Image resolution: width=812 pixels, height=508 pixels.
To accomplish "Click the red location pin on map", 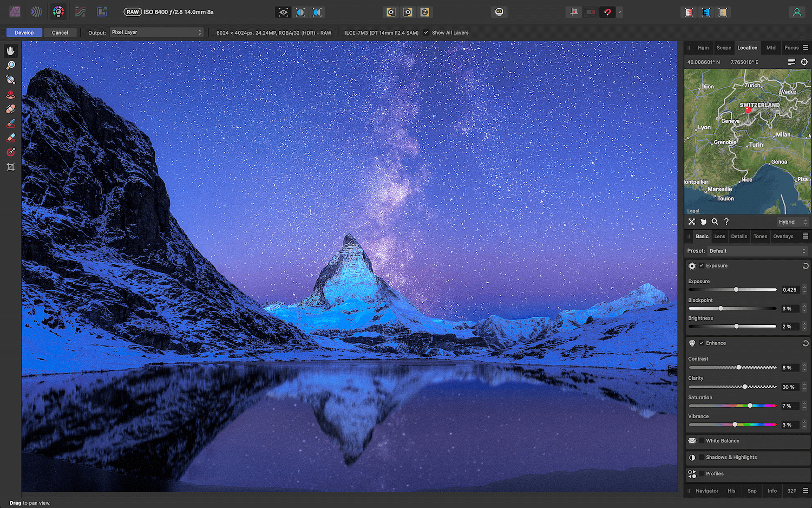I will pyautogui.click(x=748, y=109).
